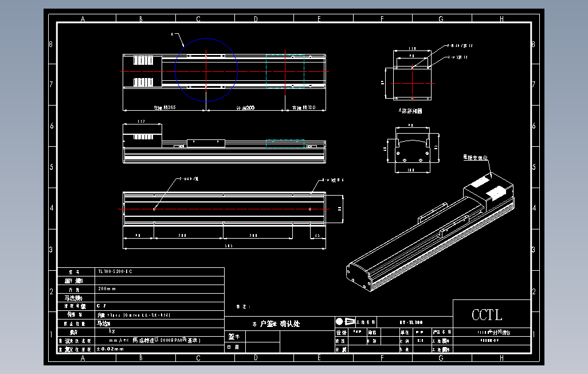This screenshot has height=374, width=588.
Task: Click the 传感器 sensor row label
Action: 75,315
